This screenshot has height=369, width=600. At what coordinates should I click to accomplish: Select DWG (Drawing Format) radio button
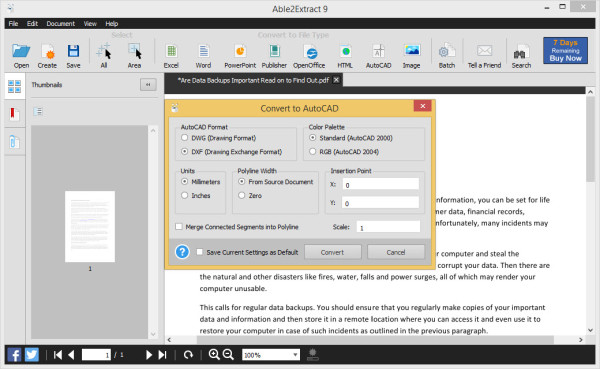[184, 138]
